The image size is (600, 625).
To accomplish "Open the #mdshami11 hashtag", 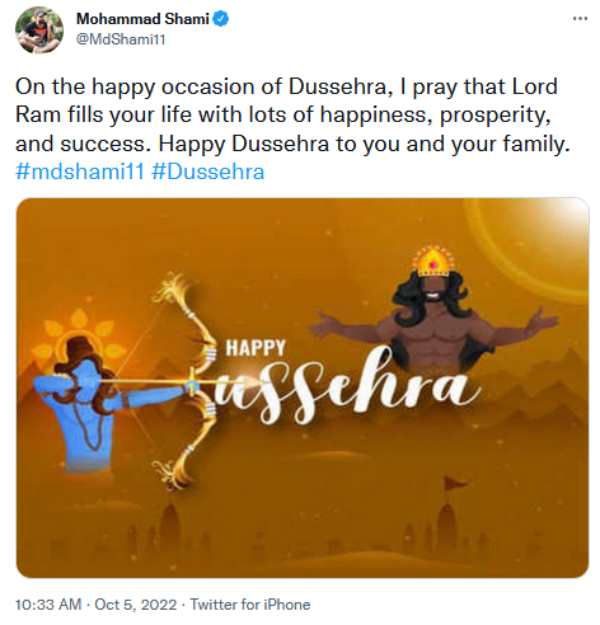I will 80,172.
